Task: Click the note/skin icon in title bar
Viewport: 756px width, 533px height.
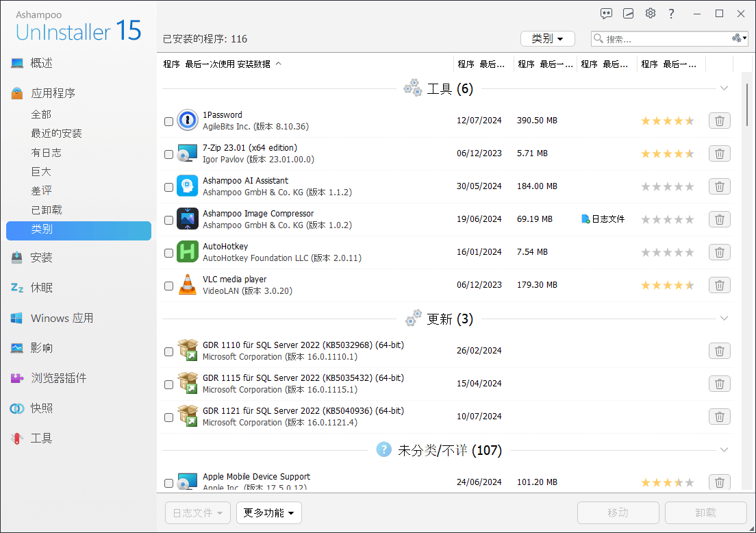Action: point(628,14)
